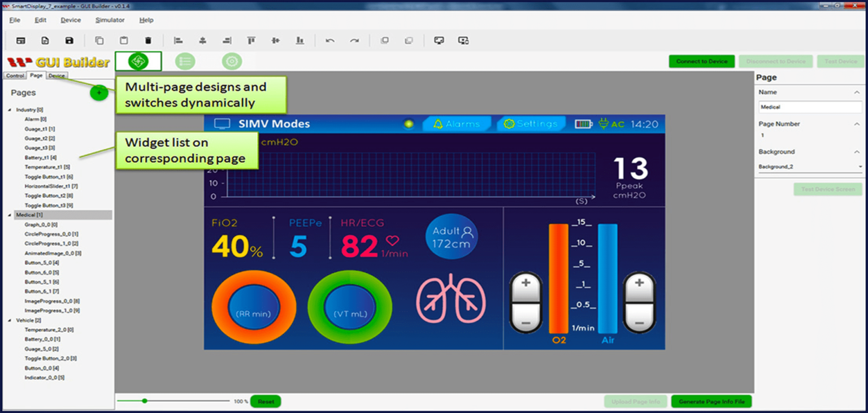Switch to the Device tab
Screen dimensions: 868x413
56,75
